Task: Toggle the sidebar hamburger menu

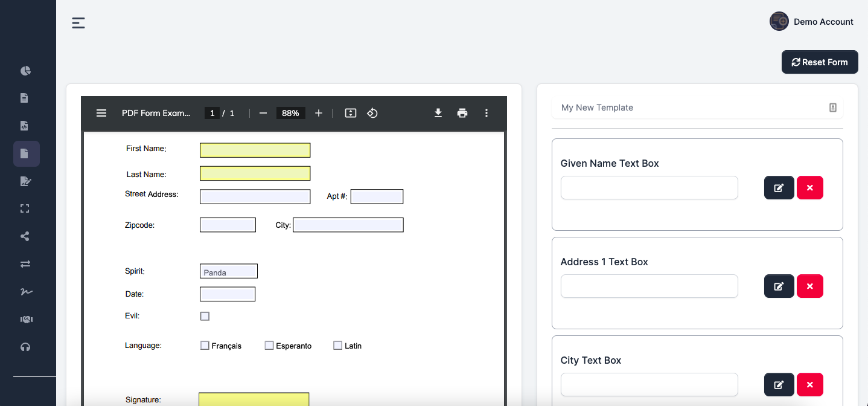Action: pyautogui.click(x=78, y=23)
